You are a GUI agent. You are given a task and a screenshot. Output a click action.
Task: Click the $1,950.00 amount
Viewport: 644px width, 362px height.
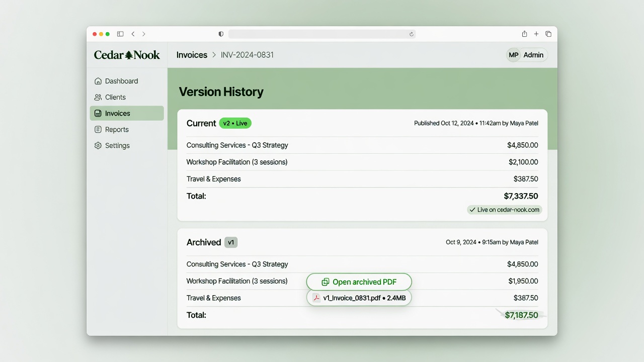click(523, 281)
